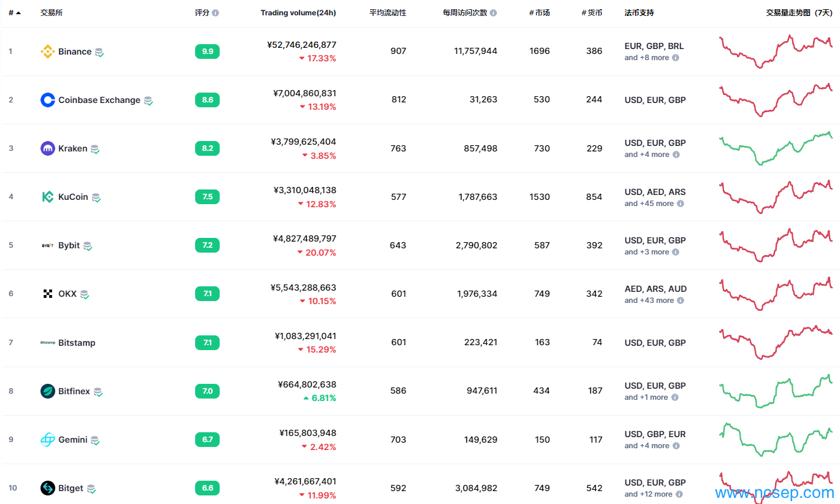Sort by 每周访问次数 header text
This screenshot has width=840, height=504.
tap(465, 13)
